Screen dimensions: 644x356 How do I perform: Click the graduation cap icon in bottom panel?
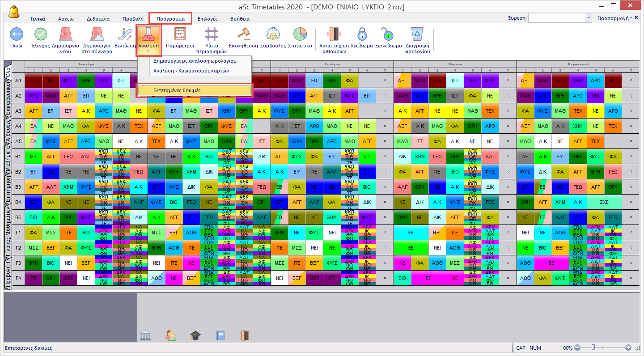(x=195, y=335)
